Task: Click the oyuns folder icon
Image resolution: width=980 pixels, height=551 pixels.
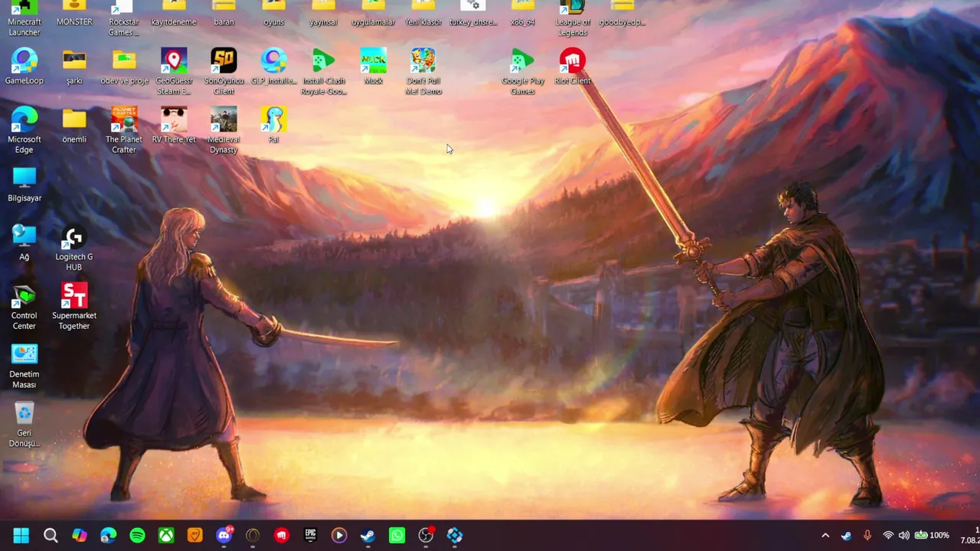Action: [x=273, y=14]
